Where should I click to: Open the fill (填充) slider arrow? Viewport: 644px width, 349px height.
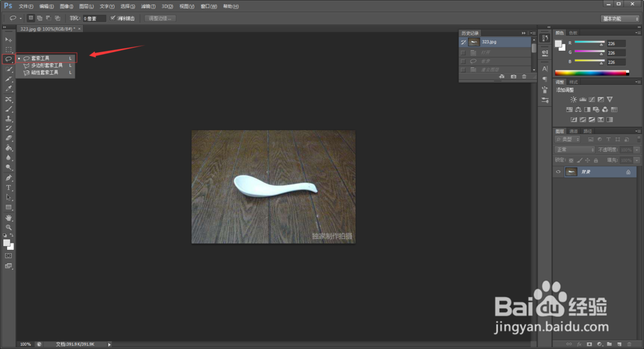click(x=637, y=160)
